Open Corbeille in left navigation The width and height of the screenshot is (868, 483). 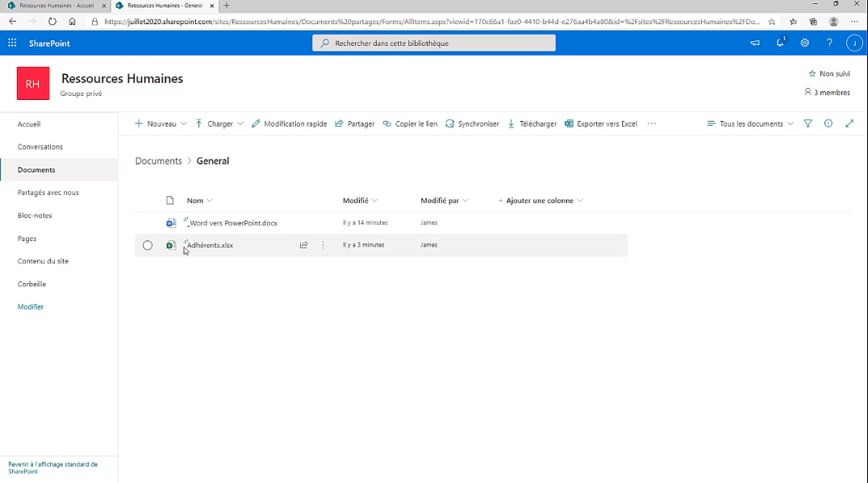point(31,284)
